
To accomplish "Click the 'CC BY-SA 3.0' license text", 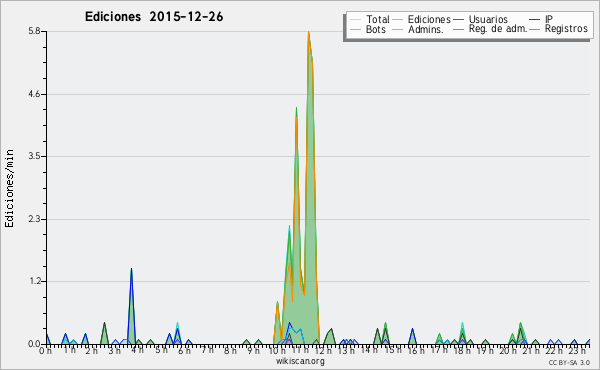I will 569,362.
